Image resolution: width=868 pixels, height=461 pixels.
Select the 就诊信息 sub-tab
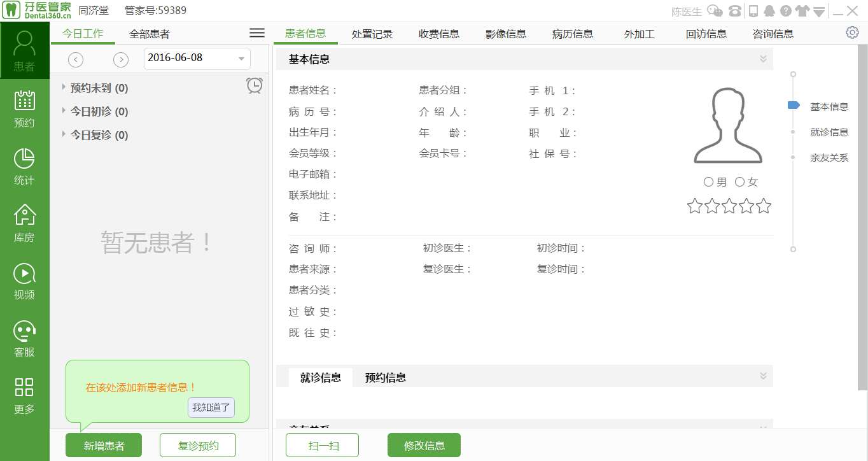pos(321,378)
